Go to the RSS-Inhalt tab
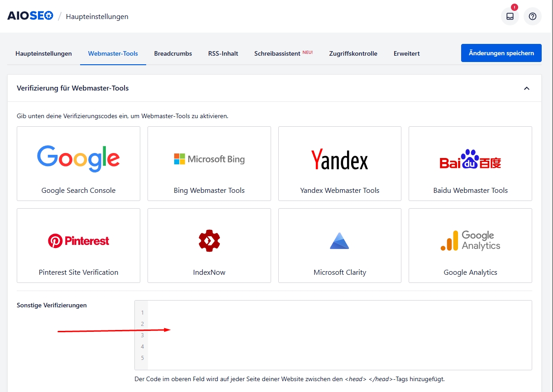Screen dimensions: 553x392 coord(223,53)
